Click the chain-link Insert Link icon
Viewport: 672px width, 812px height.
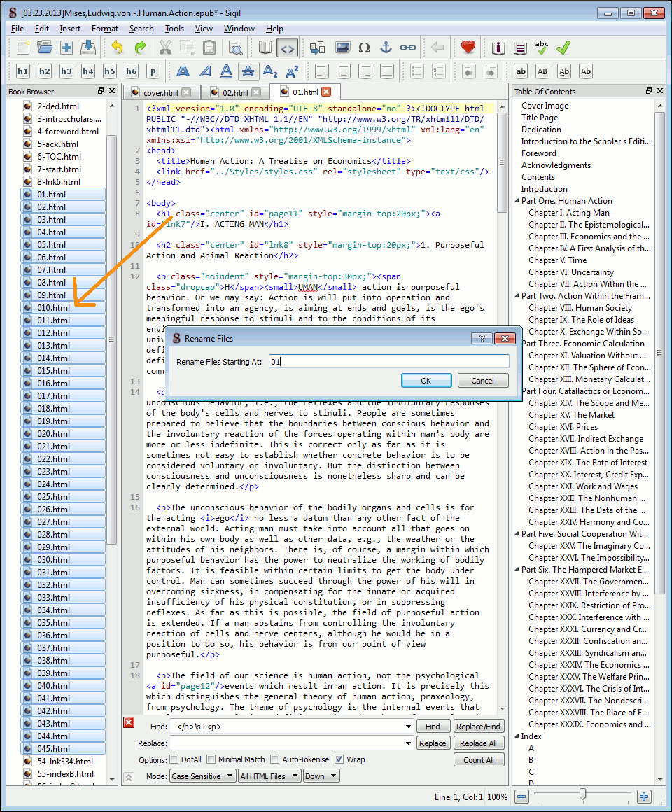click(x=407, y=48)
